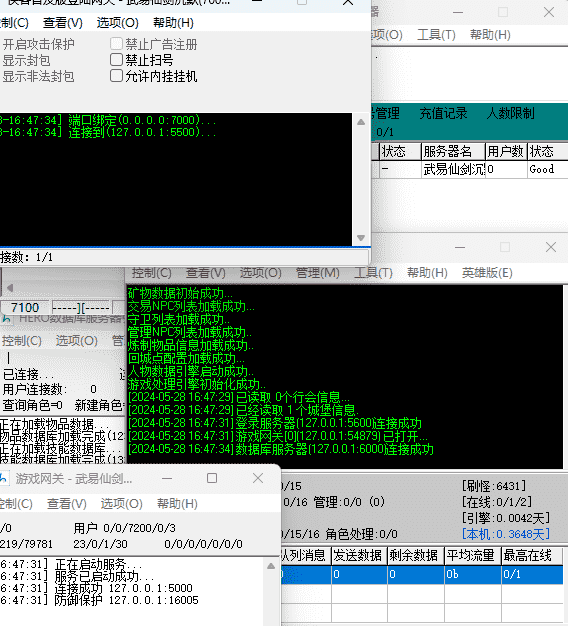Click the 7100 port field
Image resolution: width=568 pixels, height=626 pixels.
click(25, 307)
